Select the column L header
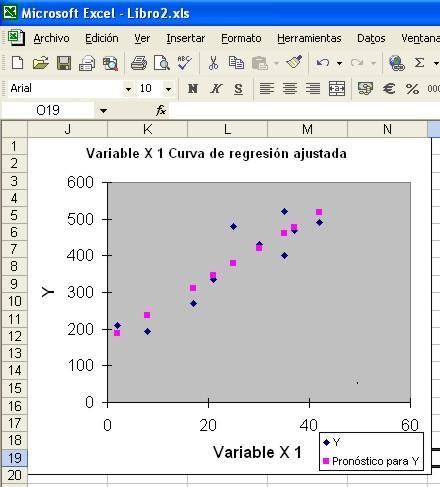This screenshot has width=440, height=487. pyautogui.click(x=227, y=129)
